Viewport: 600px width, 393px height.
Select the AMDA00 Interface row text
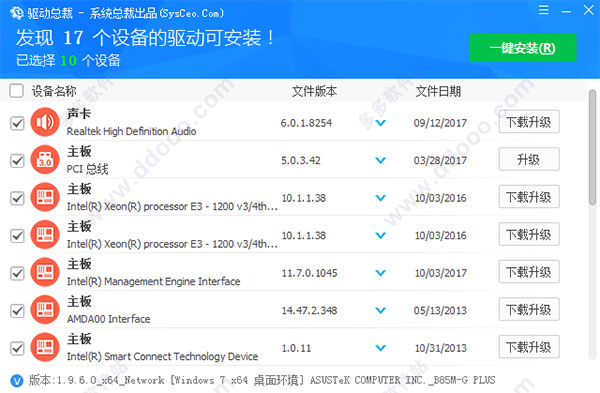(x=108, y=319)
